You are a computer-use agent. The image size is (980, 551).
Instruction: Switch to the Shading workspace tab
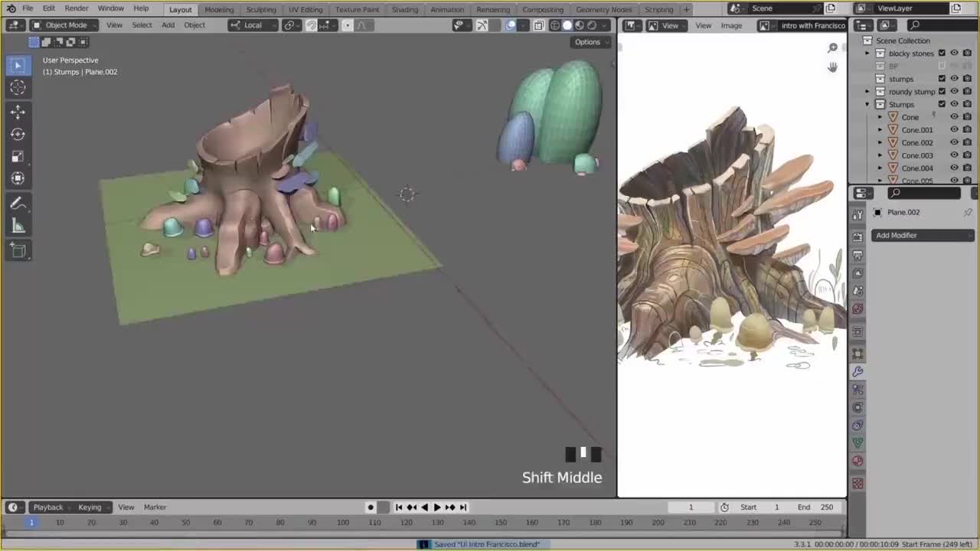pos(405,9)
